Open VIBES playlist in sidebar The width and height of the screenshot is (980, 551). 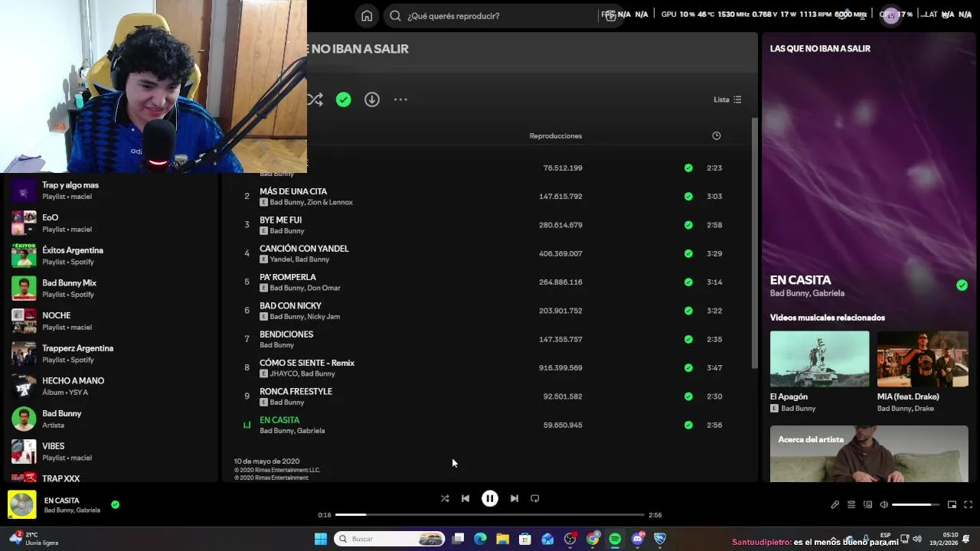point(111,452)
